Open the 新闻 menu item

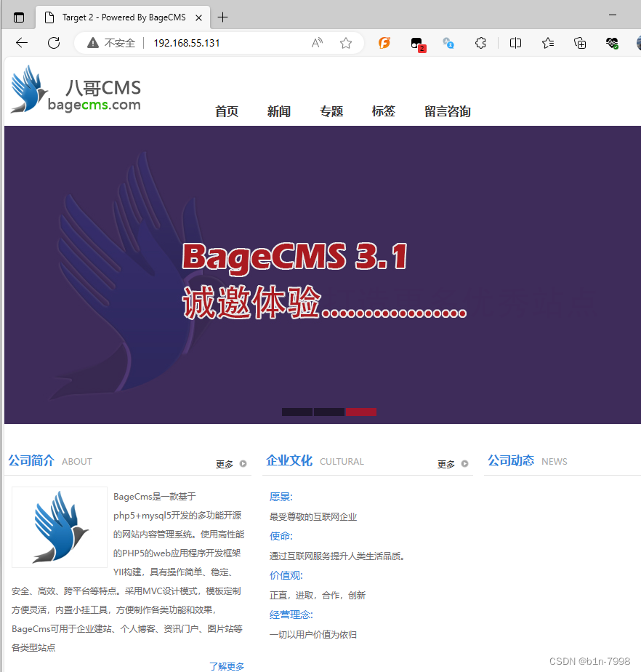point(279,111)
